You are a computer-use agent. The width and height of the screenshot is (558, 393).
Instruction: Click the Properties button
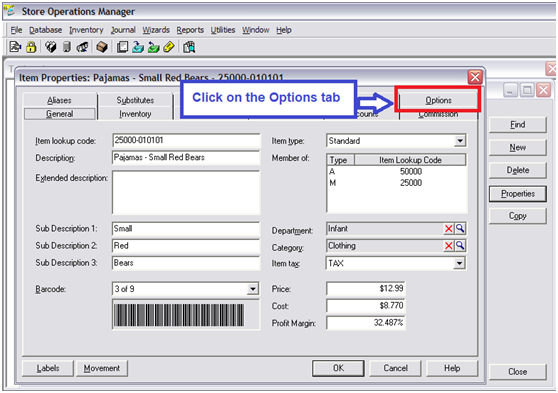tap(517, 194)
